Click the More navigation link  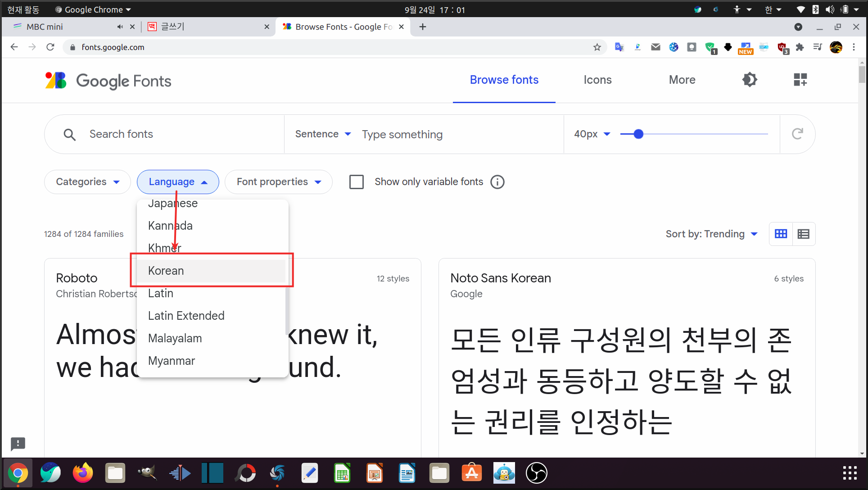[682, 80]
